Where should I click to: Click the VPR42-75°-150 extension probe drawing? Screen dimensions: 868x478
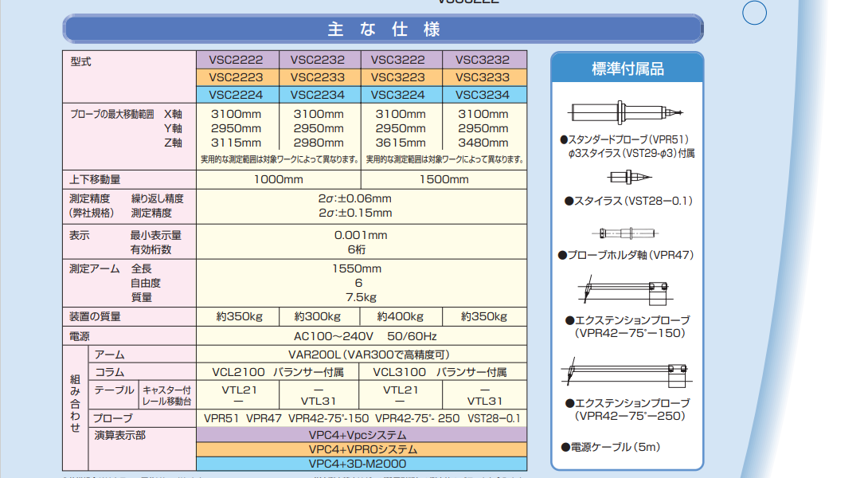(x=626, y=290)
